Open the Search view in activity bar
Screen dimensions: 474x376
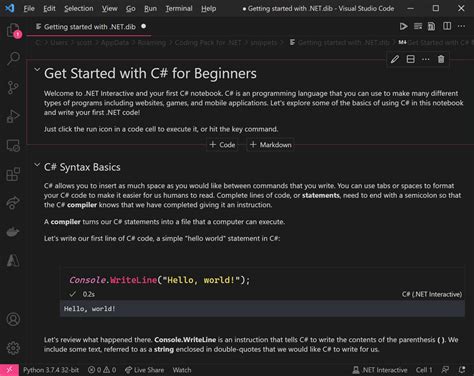point(13,58)
